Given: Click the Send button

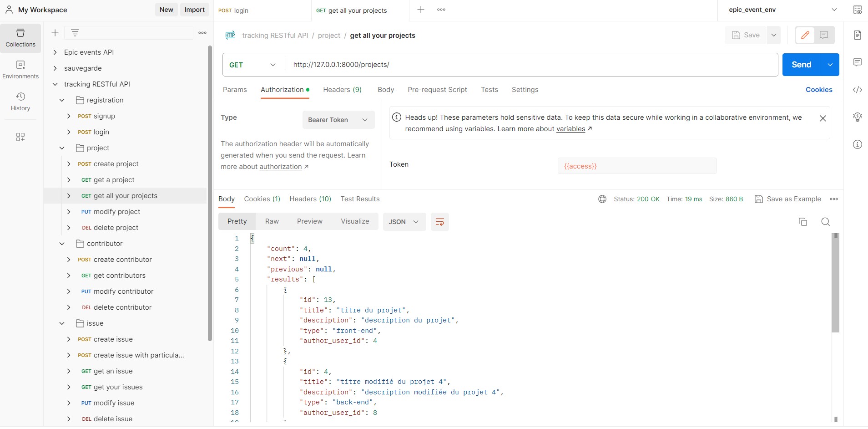Looking at the screenshot, I should tap(802, 65).
